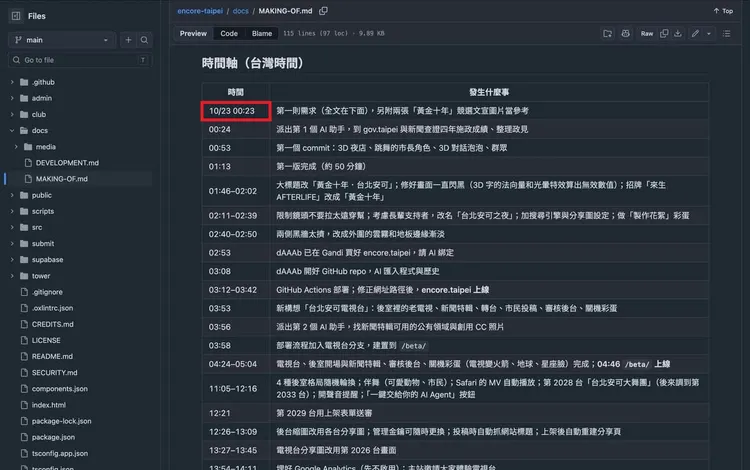750x470 pixels.
Task: Edit file with pencil icon
Action: 695,33
